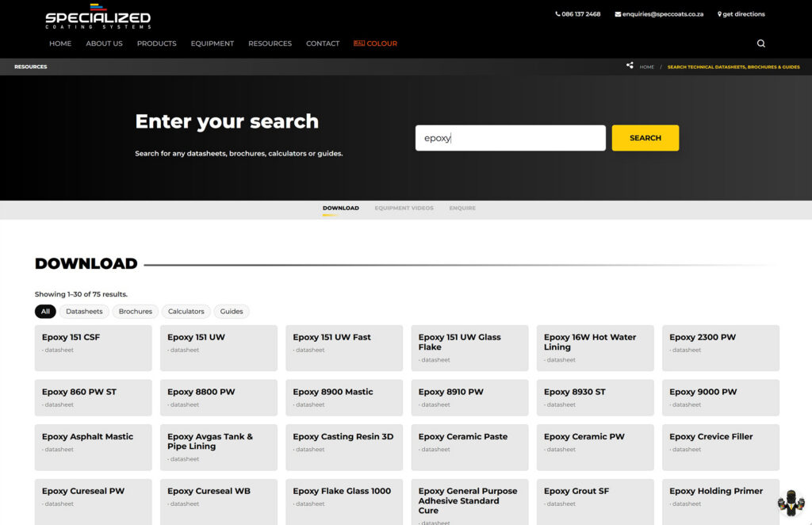
Task: Open the Epoxy 151 UW Fast datasheet
Action: point(344,348)
